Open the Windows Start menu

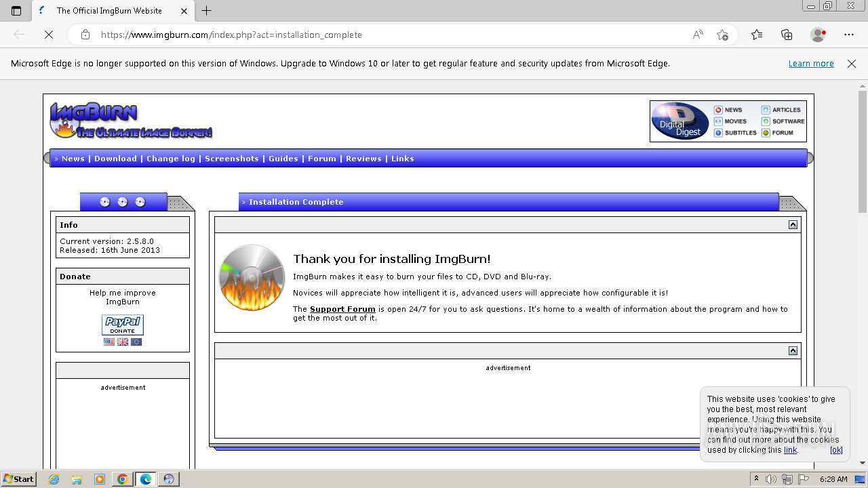coord(19,479)
